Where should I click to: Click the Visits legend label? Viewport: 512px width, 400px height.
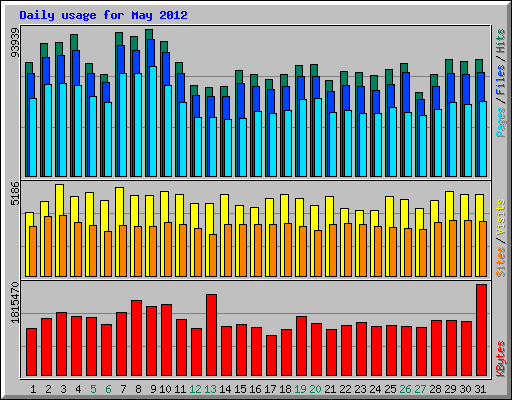(x=501, y=218)
